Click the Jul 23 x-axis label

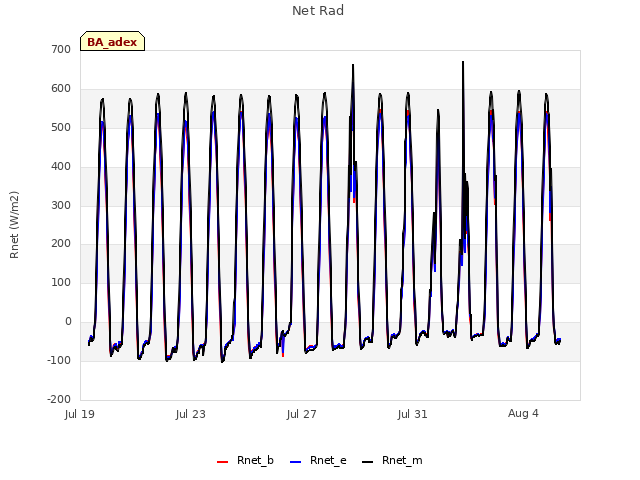point(191,414)
